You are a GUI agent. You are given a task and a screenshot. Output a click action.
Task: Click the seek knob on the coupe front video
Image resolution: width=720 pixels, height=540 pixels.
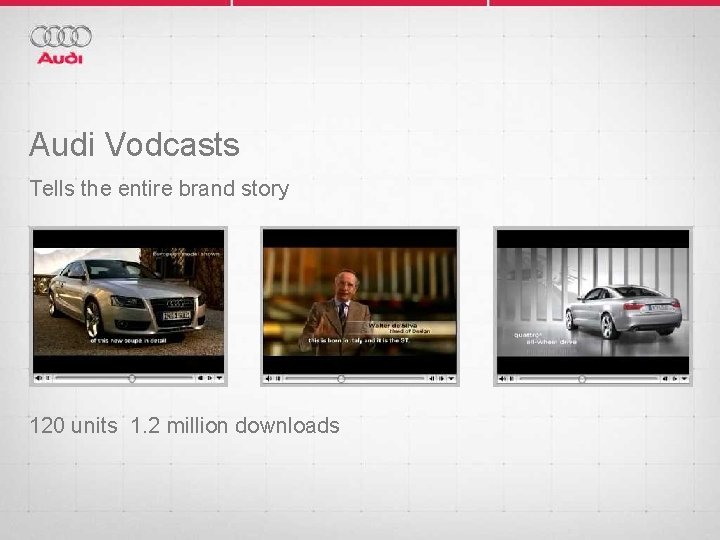point(132,378)
